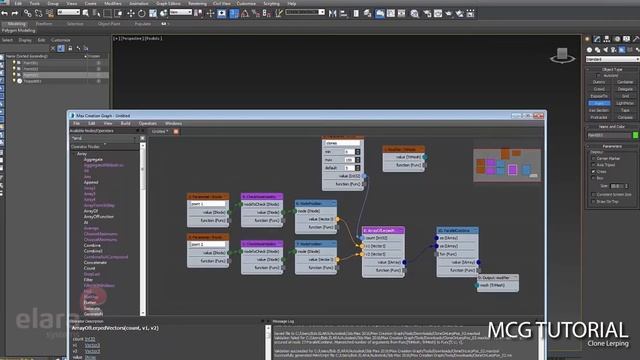The width and height of the screenshot is (640, 360).
Task: Open the named selection sets dropdown
Action: (x=305, y=12)
